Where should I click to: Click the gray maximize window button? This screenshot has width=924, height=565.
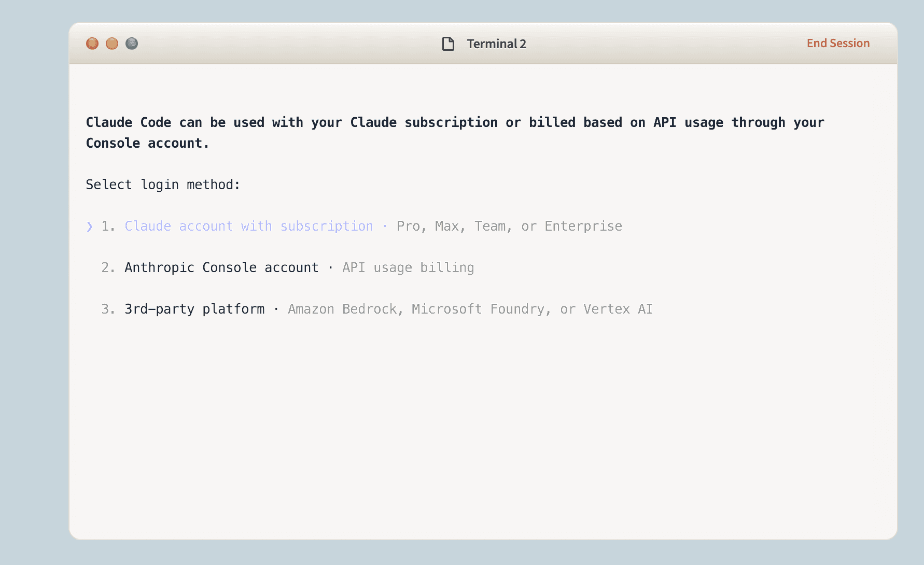[x=132, y=44]
